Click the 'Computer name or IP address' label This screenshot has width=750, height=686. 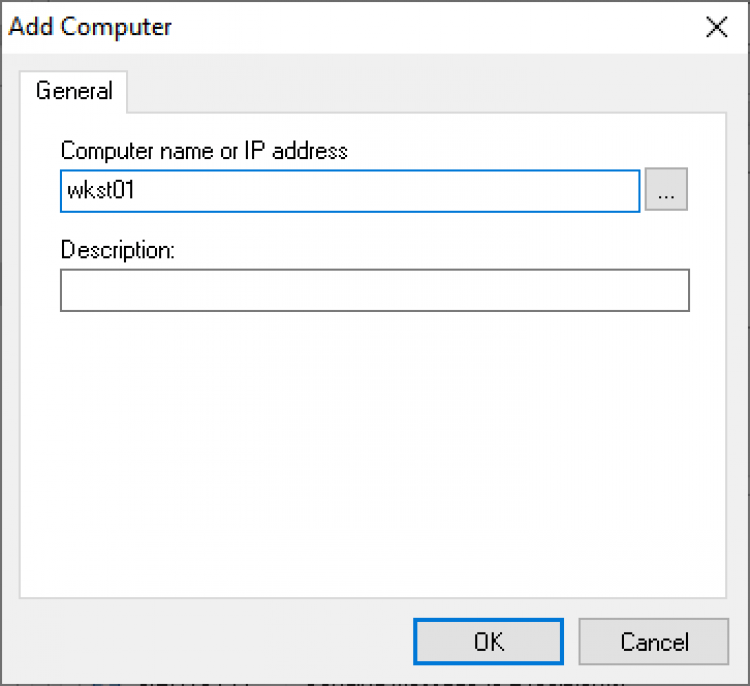[x=204, y=151]
